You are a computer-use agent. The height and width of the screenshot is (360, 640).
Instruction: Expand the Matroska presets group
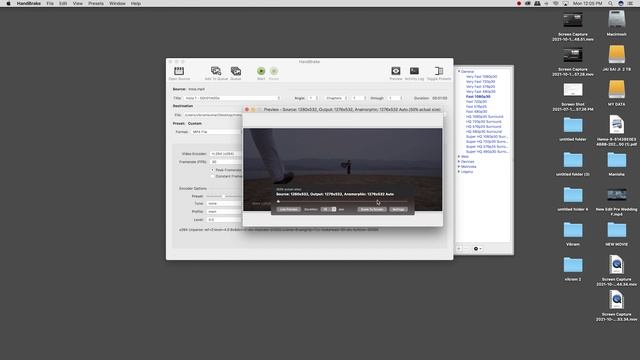coord(459,167)
